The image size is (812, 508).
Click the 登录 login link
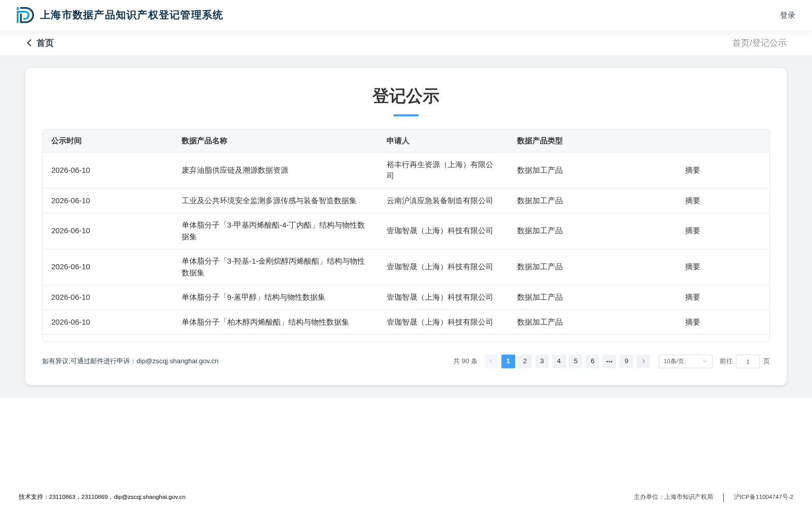pyautogui.click(x=788, y=15)
